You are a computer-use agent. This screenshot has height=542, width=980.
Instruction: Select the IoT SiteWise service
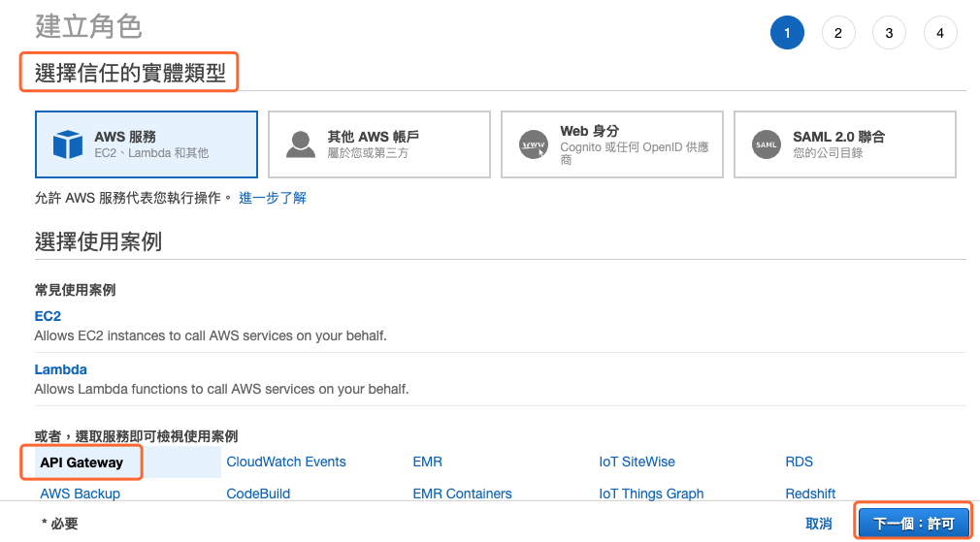[637, 462]
